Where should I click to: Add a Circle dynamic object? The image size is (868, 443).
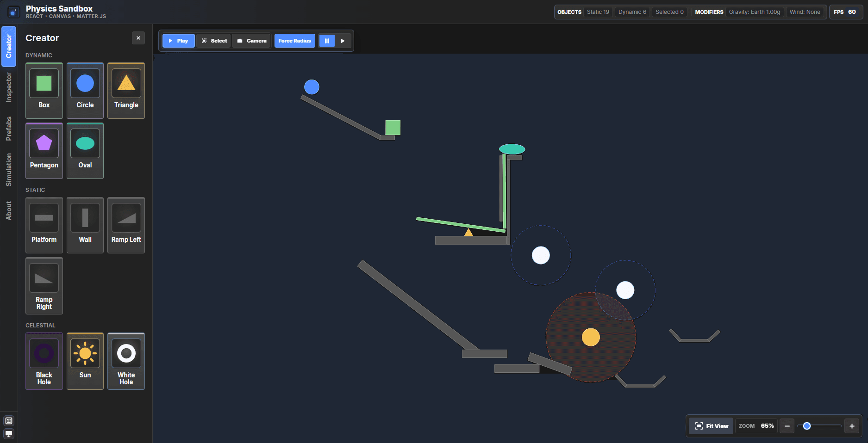[85, 91]
